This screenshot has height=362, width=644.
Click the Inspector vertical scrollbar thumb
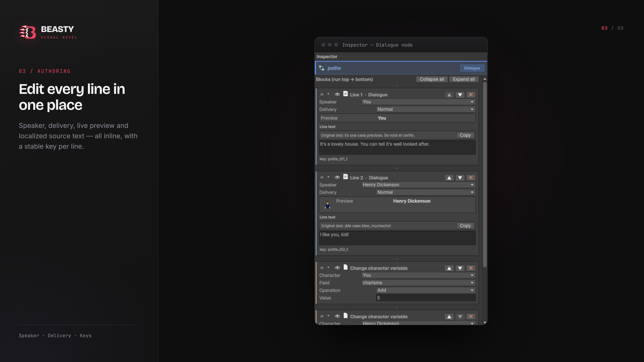[485, 174]
